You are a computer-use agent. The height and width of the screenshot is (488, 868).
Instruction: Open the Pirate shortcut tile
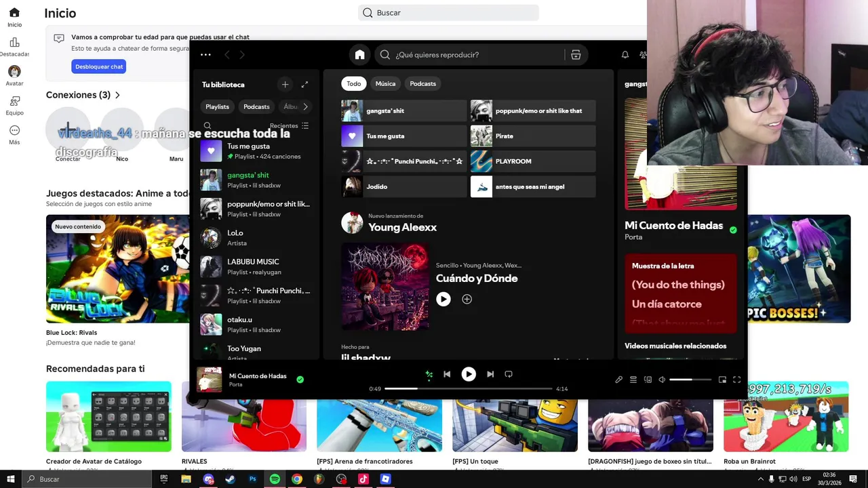tap(533, 136)
